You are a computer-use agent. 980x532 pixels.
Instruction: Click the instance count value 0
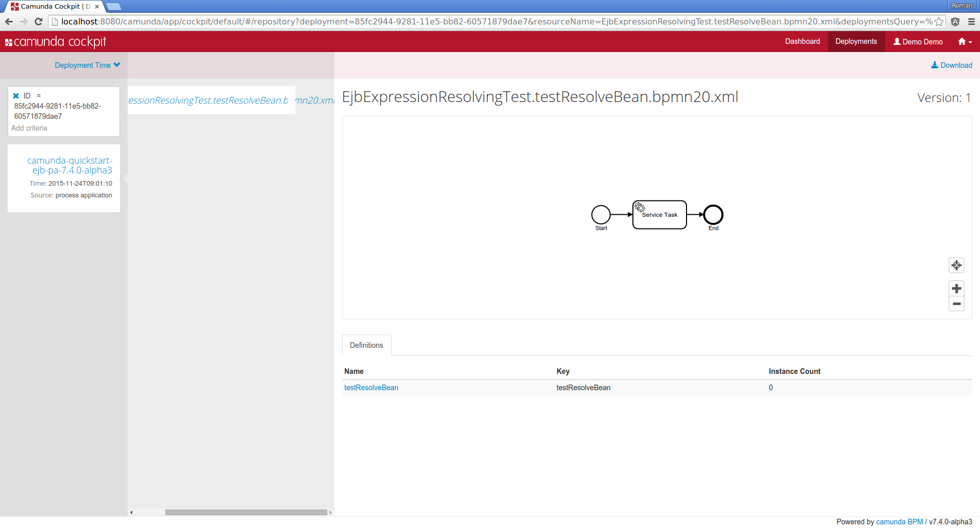point(771,388)
